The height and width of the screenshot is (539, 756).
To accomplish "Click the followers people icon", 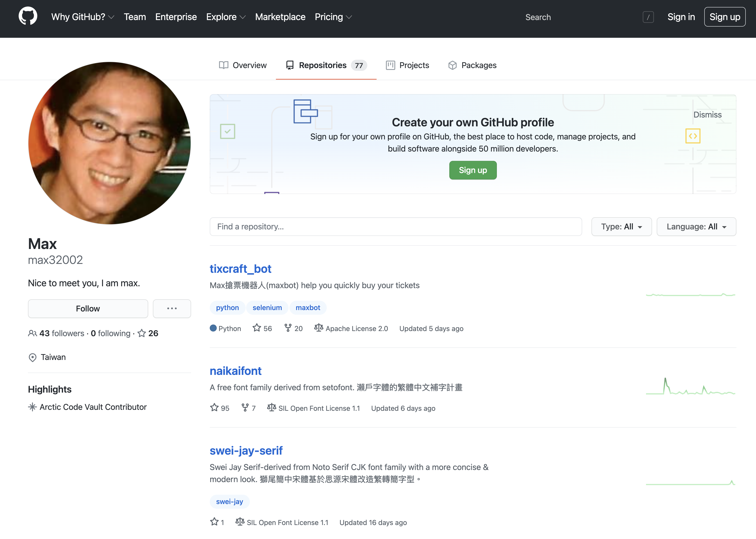I will (x=32, y=333).
